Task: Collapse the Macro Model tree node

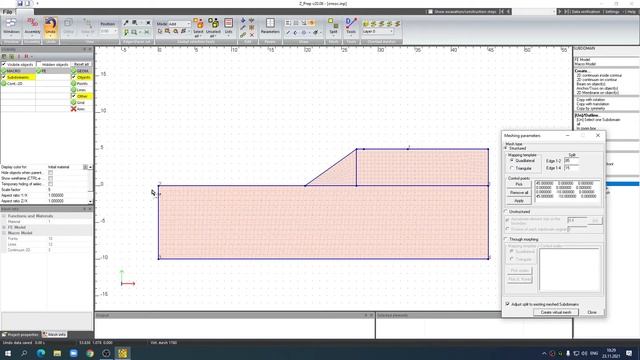Action: click(4, 233)
